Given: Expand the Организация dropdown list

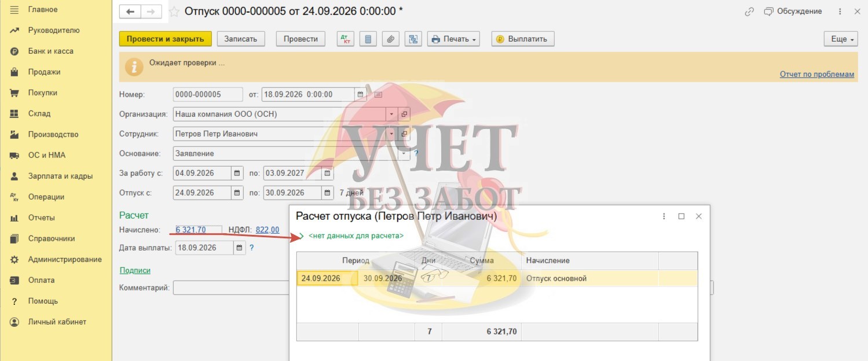Looking at the screenshot, I should tap(391, 114).
